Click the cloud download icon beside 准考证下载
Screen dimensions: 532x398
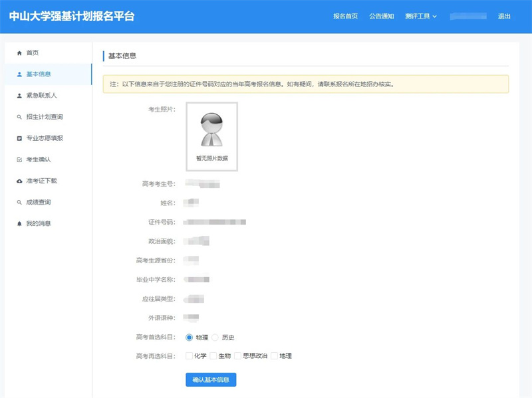click(x=19, y=181)
